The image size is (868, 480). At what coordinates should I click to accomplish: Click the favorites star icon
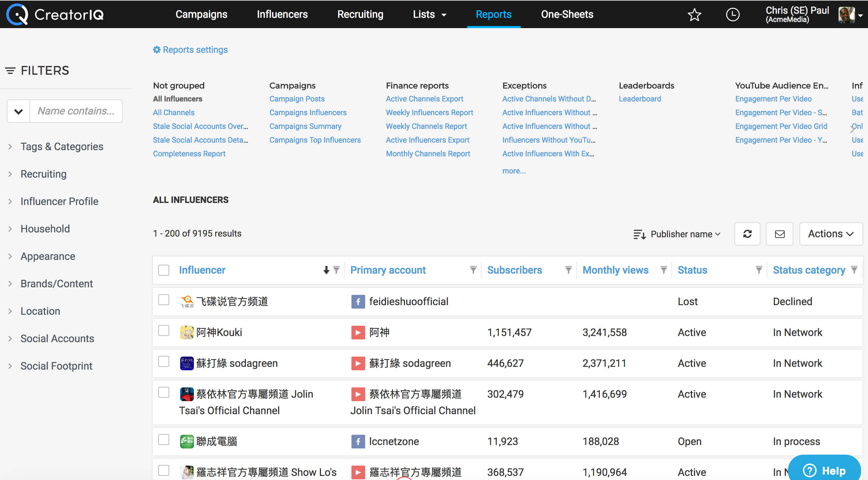coord(694,15)
